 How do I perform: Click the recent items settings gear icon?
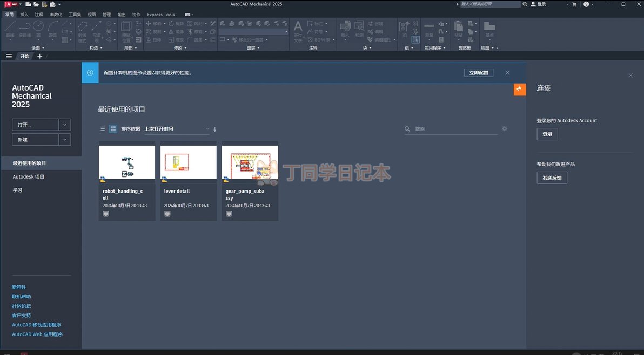[505, 129]
